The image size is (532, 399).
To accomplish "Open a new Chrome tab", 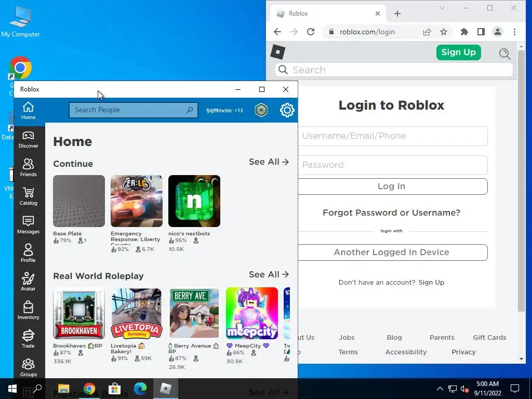I will point(397,14).
